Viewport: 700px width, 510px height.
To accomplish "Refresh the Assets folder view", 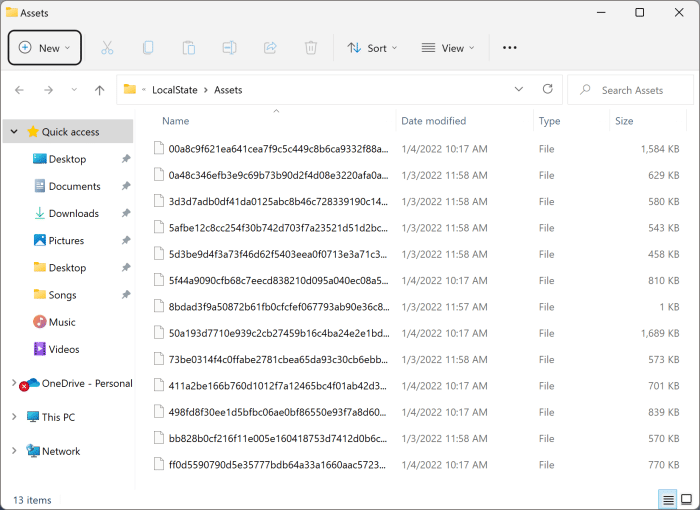I will point(547,89).
